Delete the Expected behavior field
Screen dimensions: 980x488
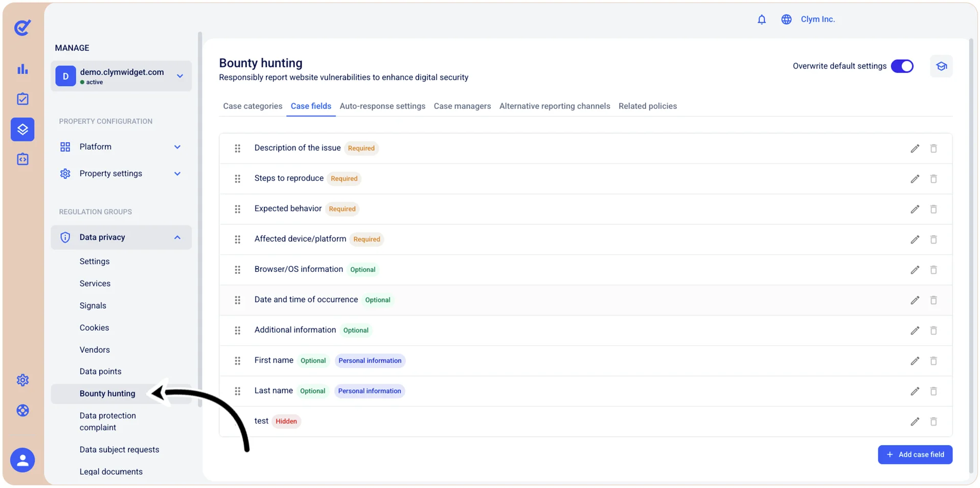point(933,209)
